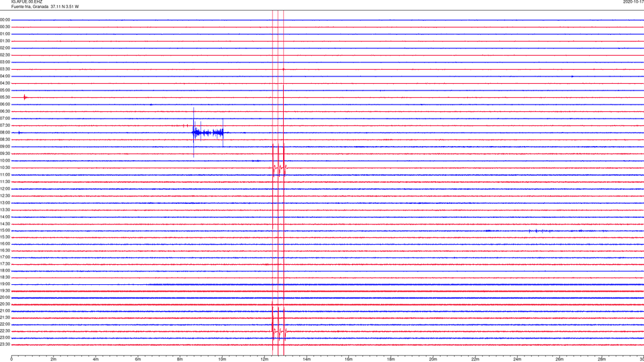This screenshot has height=362, width=644.
Task: Select the 16:00 time row label
Action: (x=5, y=244)
